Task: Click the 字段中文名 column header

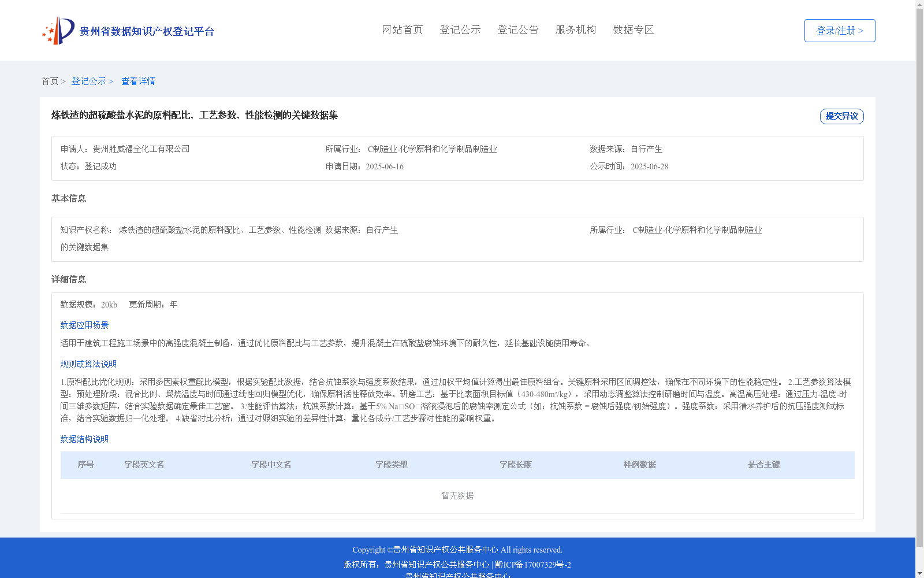Action: click(x=271, y=465)
